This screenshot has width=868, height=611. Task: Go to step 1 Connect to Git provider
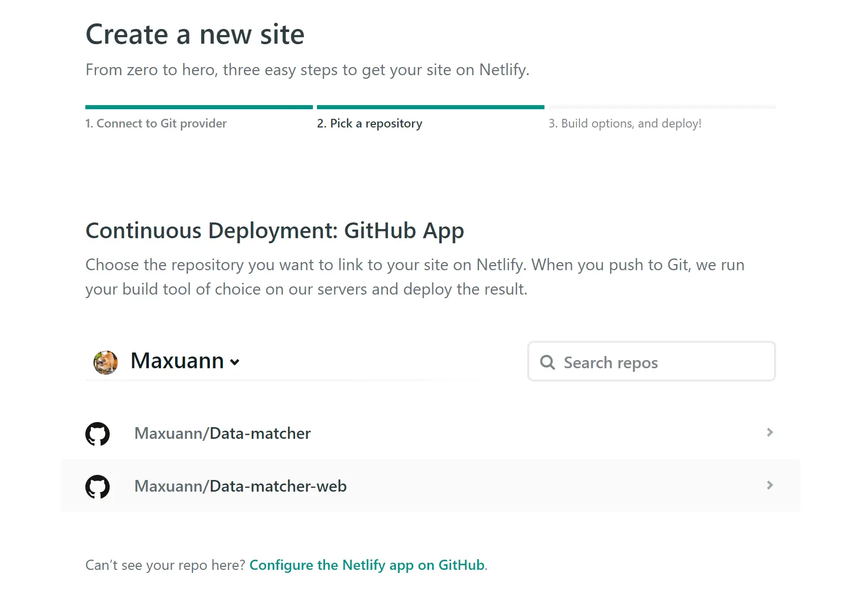coord(156,123)
